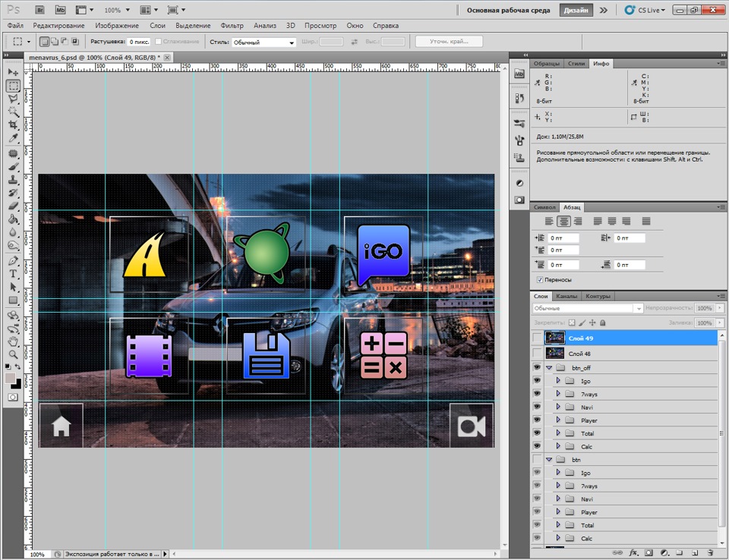This screenshot has width=729, height=560.
Task: Toggle Quick Mask mode in toolbox
Action: click(13, 398)
